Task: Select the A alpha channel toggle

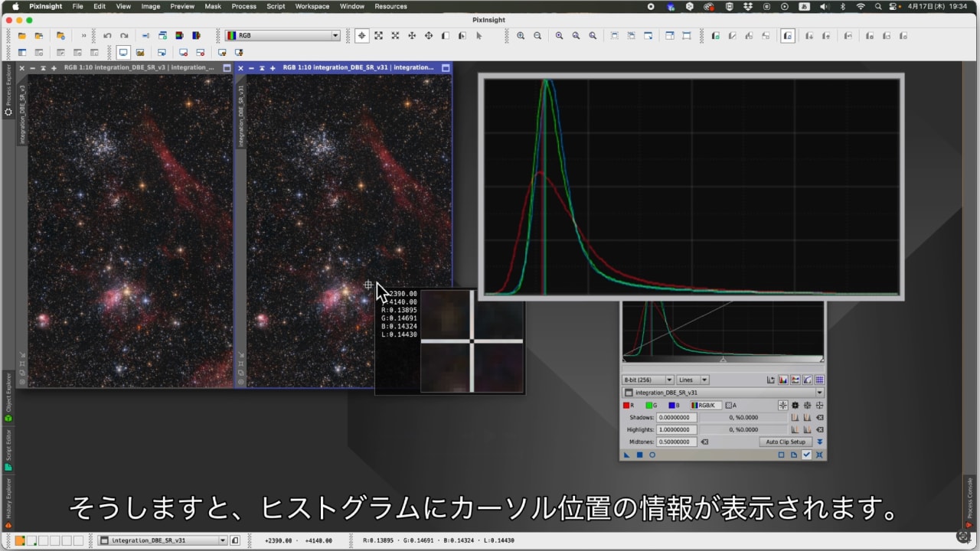Action: pyautogui.click(x=730, y=406)
